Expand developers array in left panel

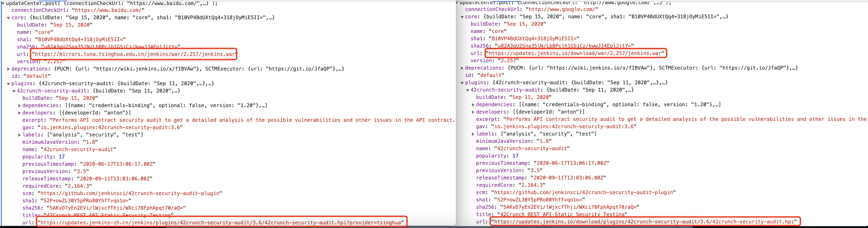coord(19,113)
